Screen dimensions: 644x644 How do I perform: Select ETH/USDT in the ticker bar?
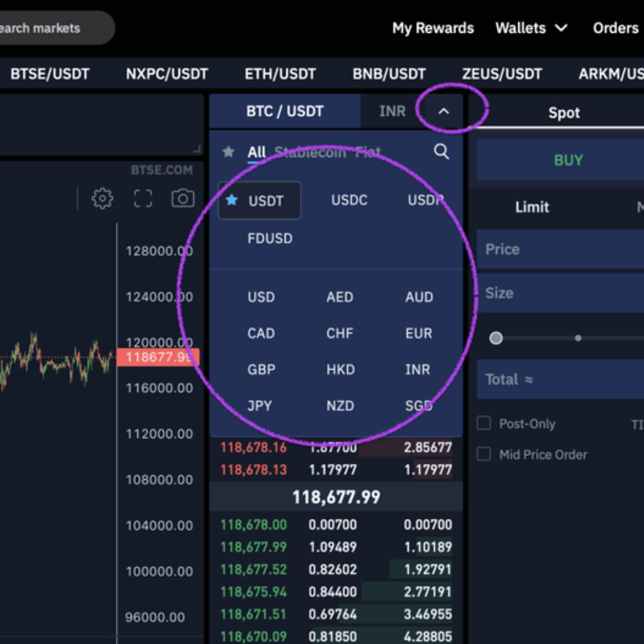coord(280,74)
